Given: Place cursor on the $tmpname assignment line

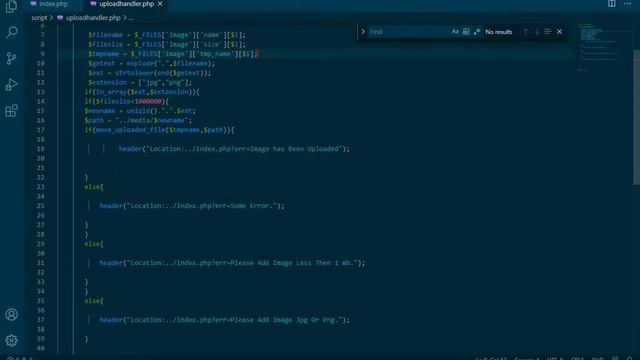Looking at the screenshot, I should click(173, 54).
